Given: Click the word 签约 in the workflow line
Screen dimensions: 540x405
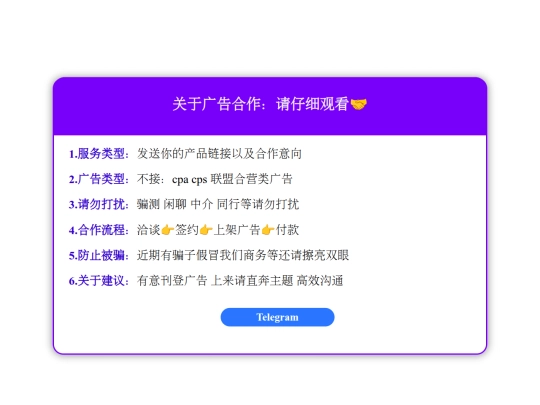Looking at the screenshot, I should [187, 230].
